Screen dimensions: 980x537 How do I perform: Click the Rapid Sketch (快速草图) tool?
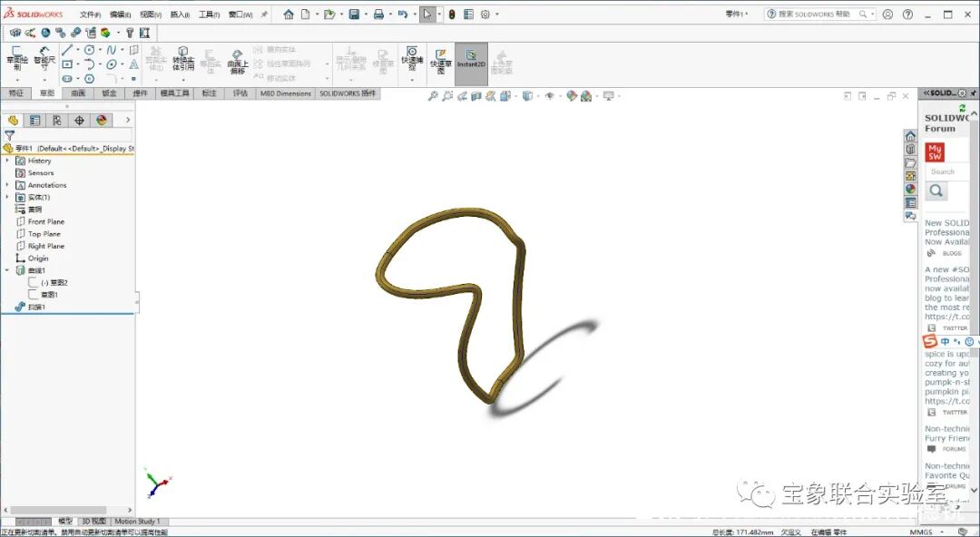click(441, 62)
